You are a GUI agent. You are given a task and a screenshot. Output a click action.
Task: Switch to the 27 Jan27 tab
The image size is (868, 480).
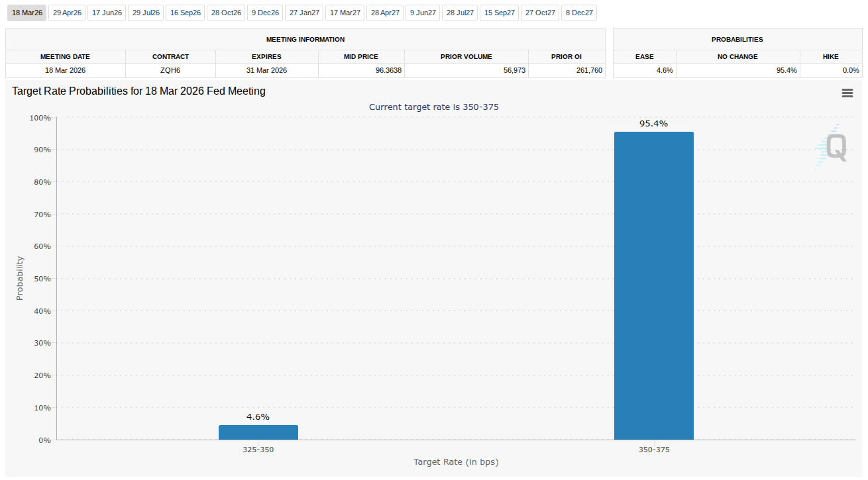[304, 13]
